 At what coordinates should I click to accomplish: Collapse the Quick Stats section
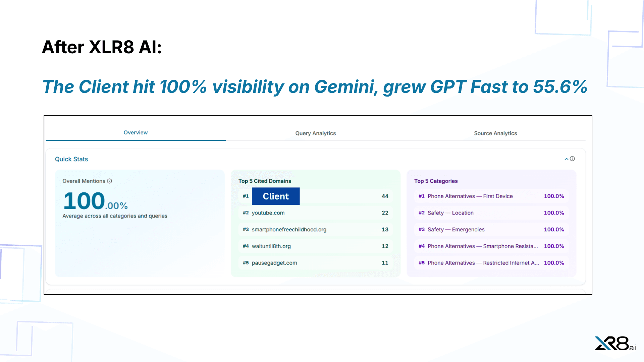[567, 159]
